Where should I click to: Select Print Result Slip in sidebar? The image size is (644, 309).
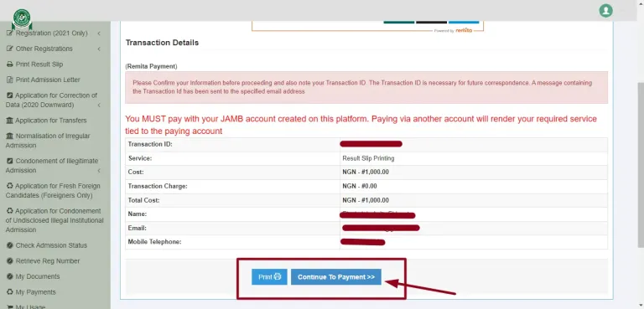click(x=39, y=64)
